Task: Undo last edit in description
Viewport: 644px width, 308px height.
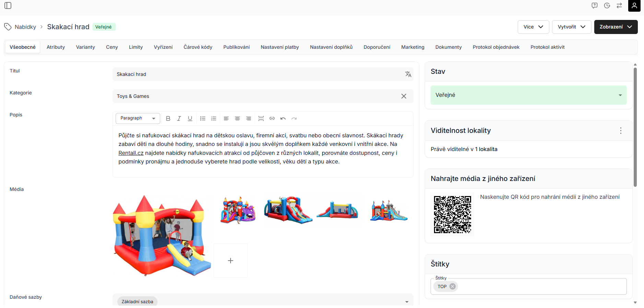Action: (x=283, y=118)
